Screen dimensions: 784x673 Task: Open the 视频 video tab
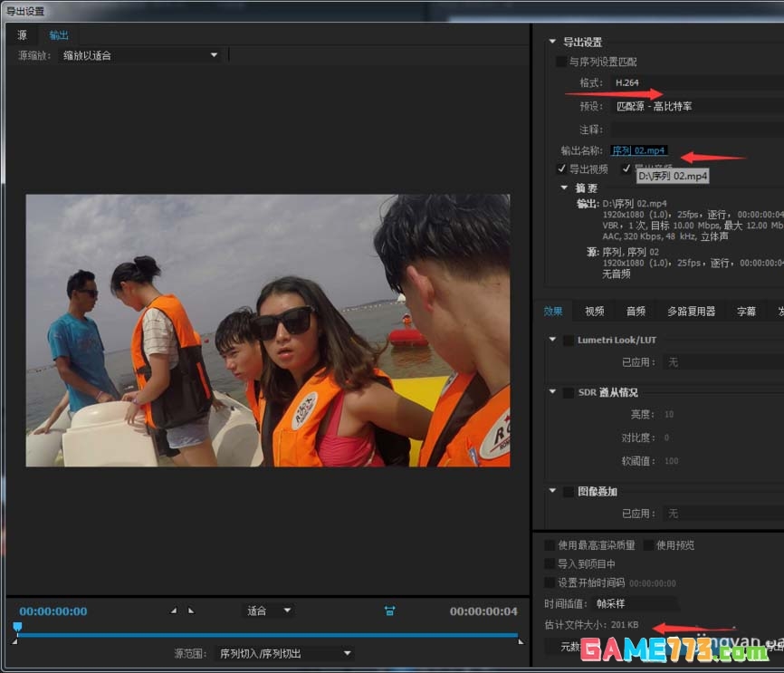(595, 312)
